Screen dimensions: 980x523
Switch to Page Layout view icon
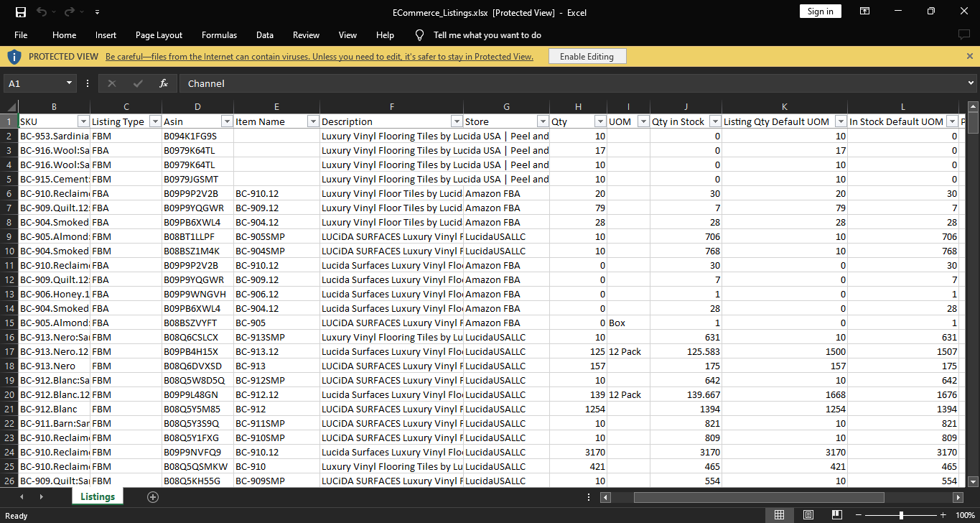pos(808,515)
